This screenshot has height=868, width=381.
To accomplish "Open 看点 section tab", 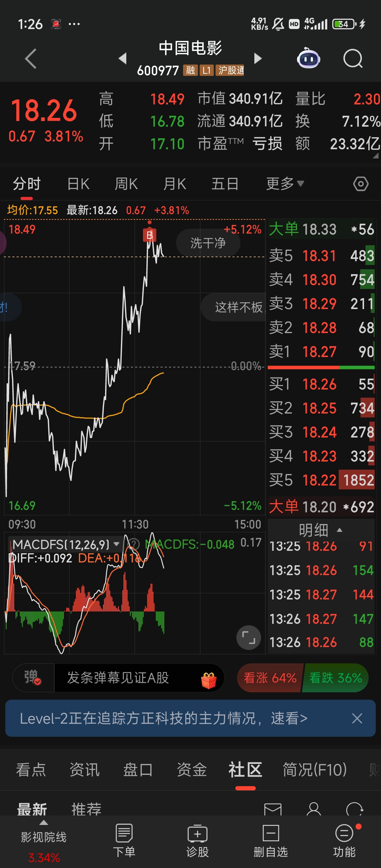I will 31,770.
